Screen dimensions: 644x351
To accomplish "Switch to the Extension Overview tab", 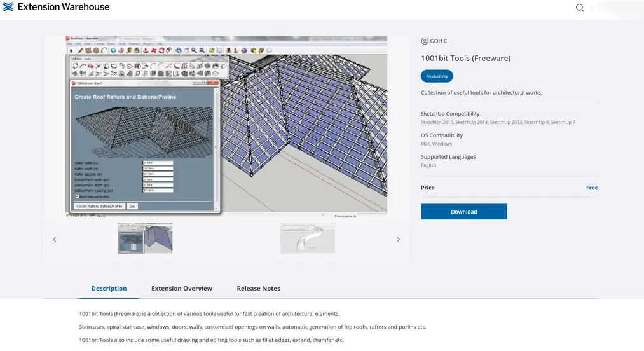I will click(182, 289).
